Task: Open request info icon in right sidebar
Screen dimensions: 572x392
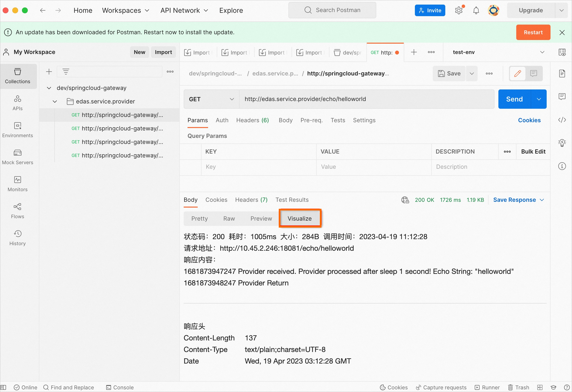Action: pos(562,166)
